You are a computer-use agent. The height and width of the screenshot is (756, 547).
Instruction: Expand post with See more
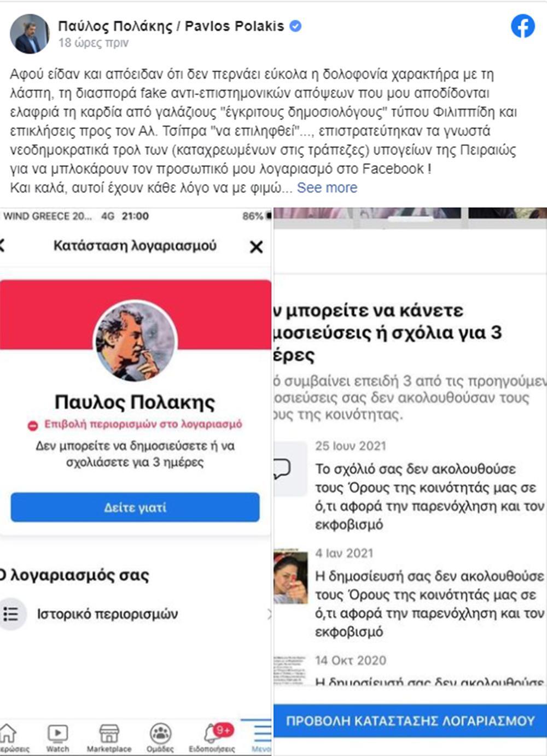[x=327, y=187]
